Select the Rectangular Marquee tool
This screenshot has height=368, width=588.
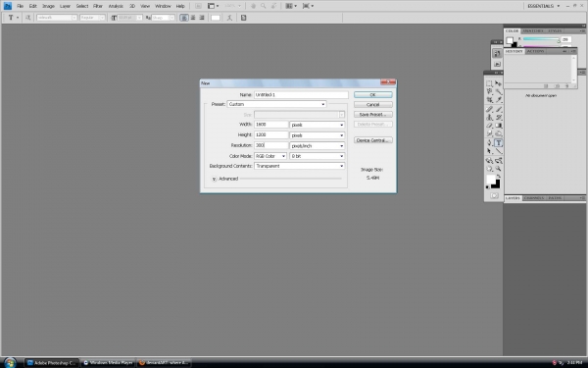(x=489, y=83)
